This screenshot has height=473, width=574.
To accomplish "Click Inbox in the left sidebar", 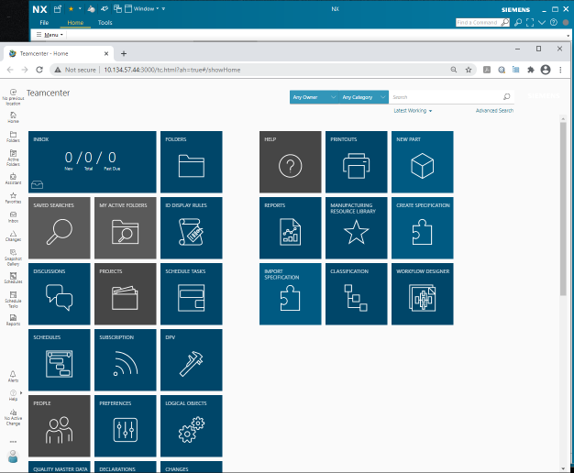I will click(x=13, y=217).
